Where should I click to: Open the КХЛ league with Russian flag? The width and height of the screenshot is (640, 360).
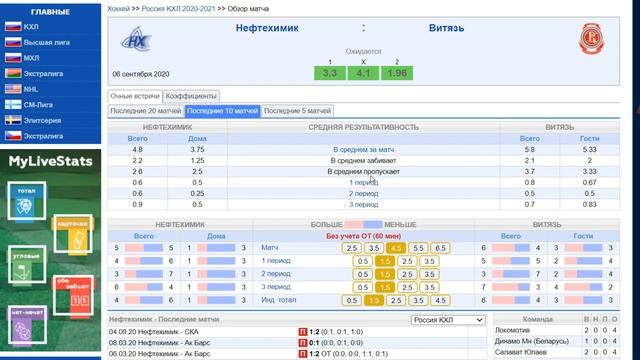click(31, 27)
